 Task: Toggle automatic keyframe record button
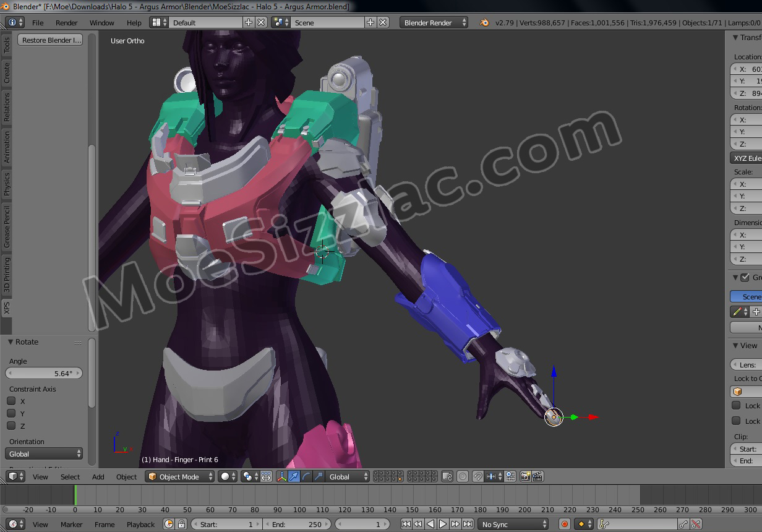tap(564, 524)
